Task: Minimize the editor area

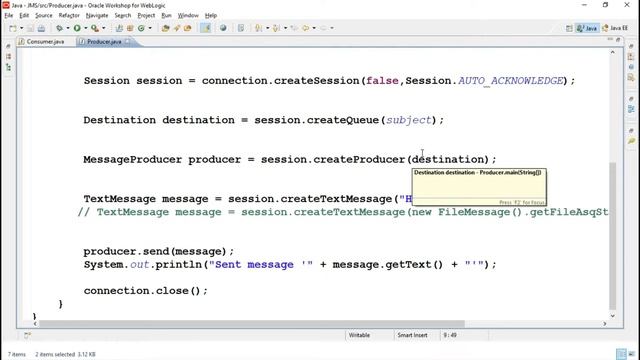Action: pyautogui.click(x=610, y=40)
